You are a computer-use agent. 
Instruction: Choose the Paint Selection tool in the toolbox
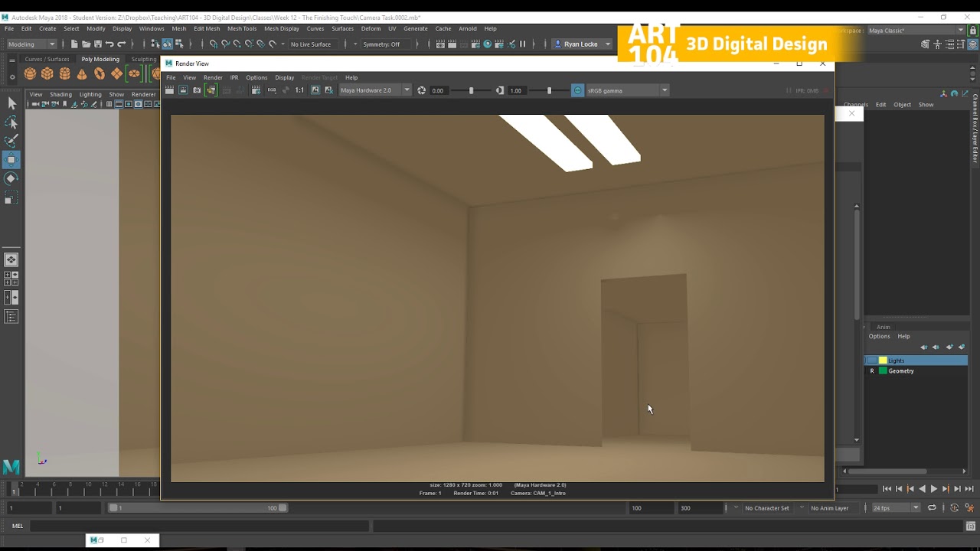tap(11, 141)
